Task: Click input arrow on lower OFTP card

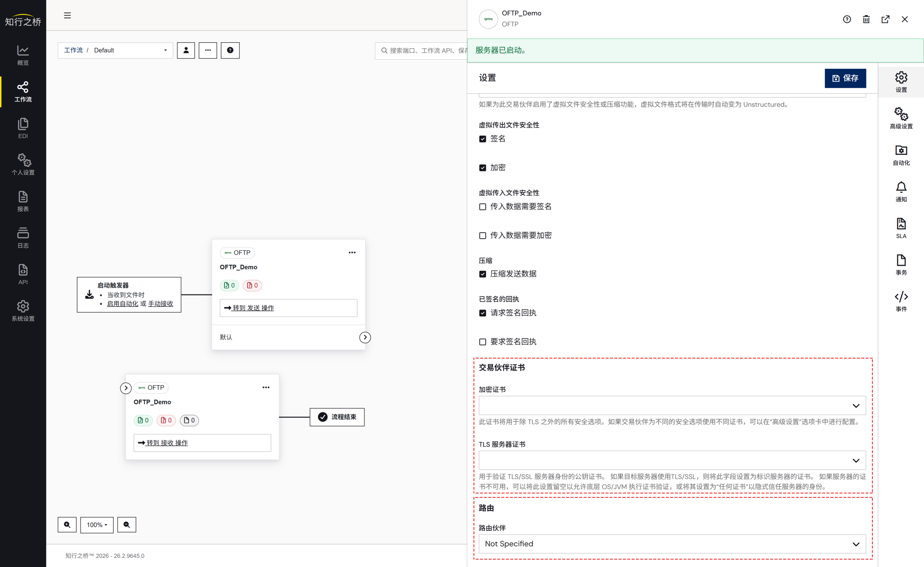Action: 126,388
